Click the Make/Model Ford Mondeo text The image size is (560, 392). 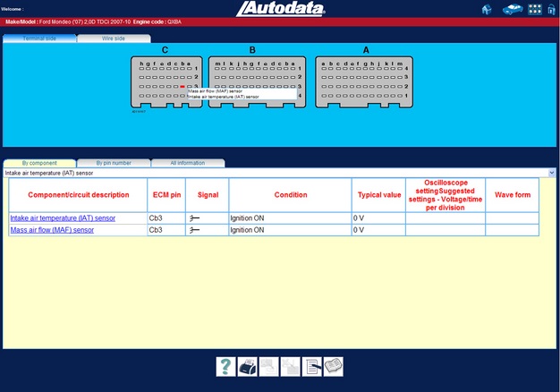(x=68, y=21)
